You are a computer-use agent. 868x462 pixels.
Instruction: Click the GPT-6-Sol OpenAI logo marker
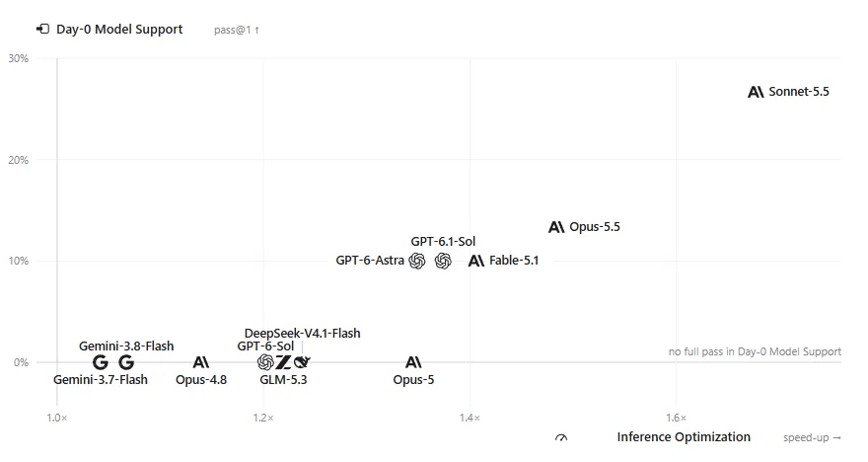(265, 362)
